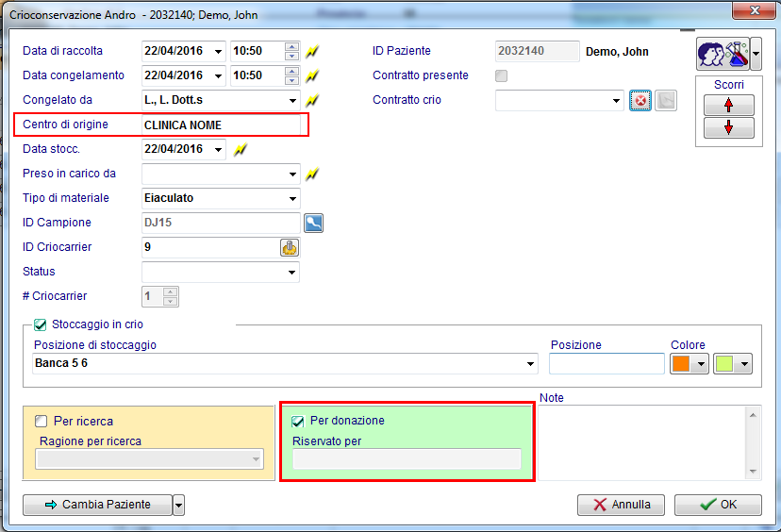Image resolution: width=781 pixels, height=532 pixels.
Task: Click inside Note text area
Action: click(641, 442)
